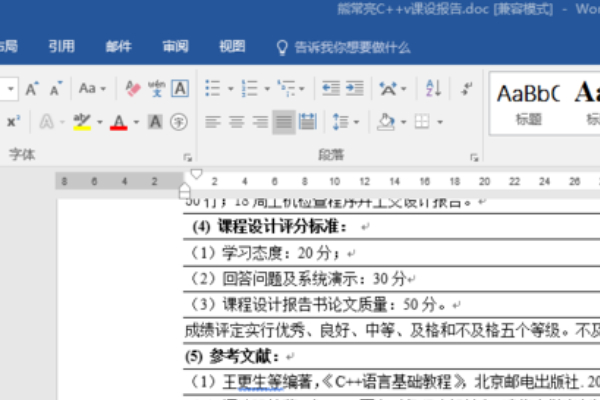Click first-line indent marker on ruler
The image size is (600, 400).
tap(196, 174)
